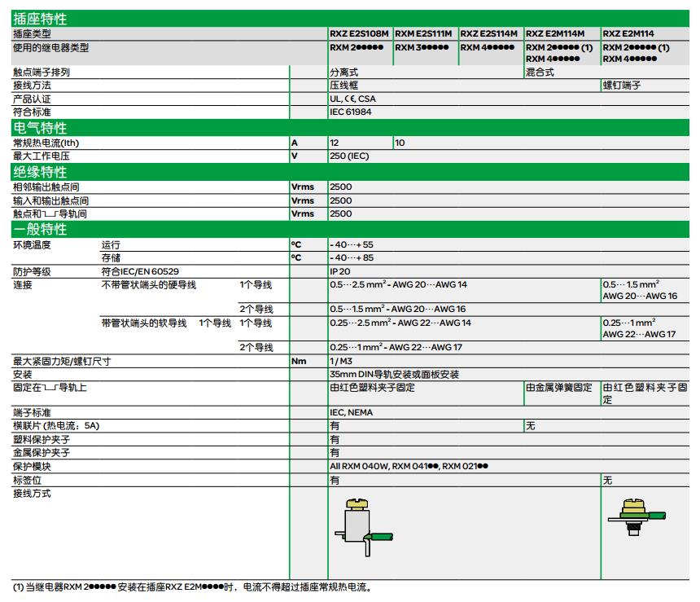The image size is (700, 602).
Task: Select the 无 value in 横联片 row
Action: tap(531, 425)
